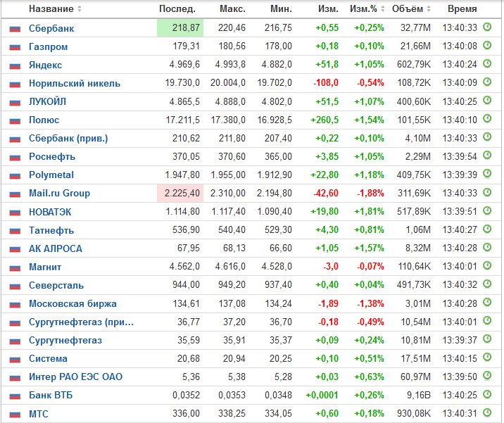Click the volume value 9,16B
Viewport: 504px width, 423px height.
(419, 395)
